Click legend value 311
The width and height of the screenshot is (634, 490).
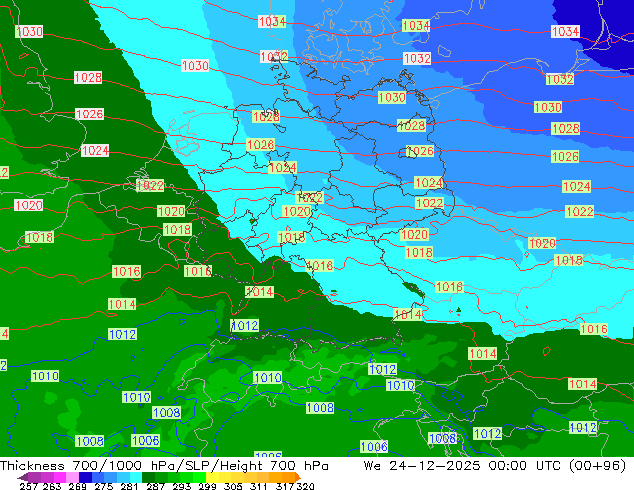[x=259, y=486]
